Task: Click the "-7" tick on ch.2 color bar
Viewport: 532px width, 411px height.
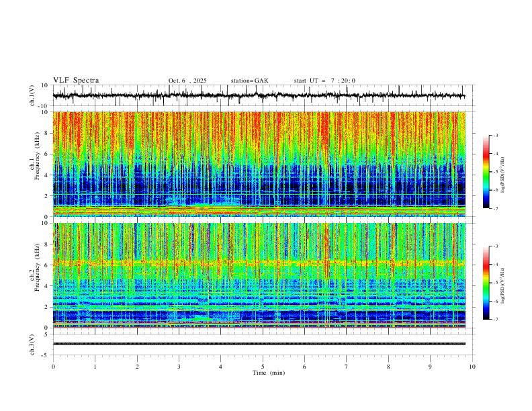Action: pos(496,320)
